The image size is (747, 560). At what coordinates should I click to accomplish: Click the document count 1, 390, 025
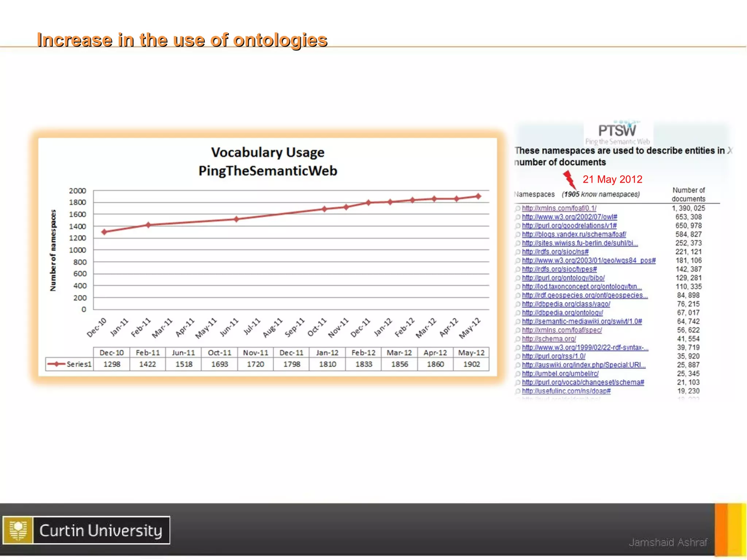click(x=688, y=208)
